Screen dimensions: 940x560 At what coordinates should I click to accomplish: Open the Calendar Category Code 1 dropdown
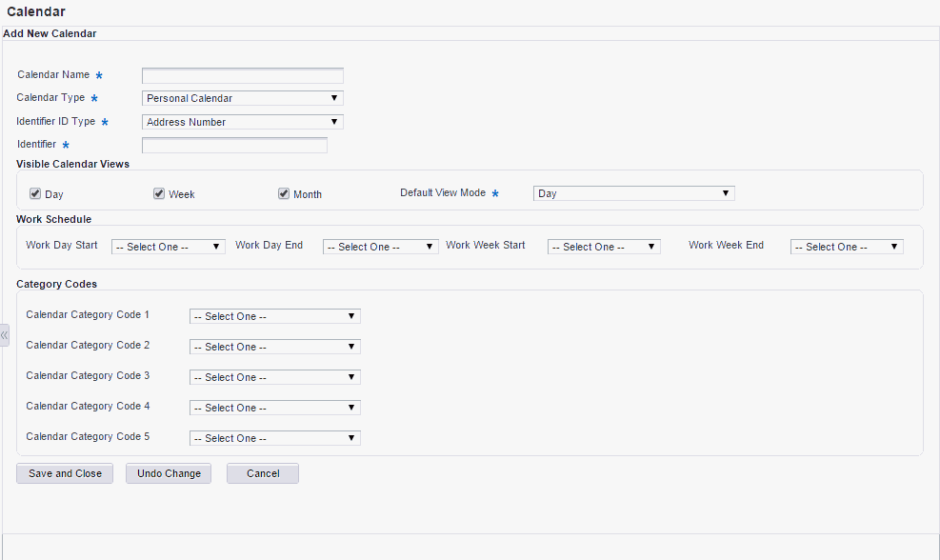pos(275,316)
